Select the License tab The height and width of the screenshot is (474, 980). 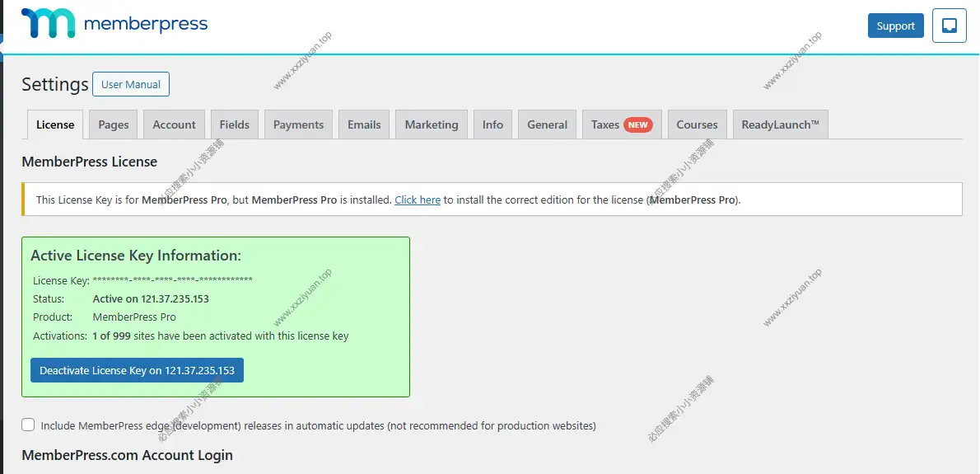tap(55, 124)
